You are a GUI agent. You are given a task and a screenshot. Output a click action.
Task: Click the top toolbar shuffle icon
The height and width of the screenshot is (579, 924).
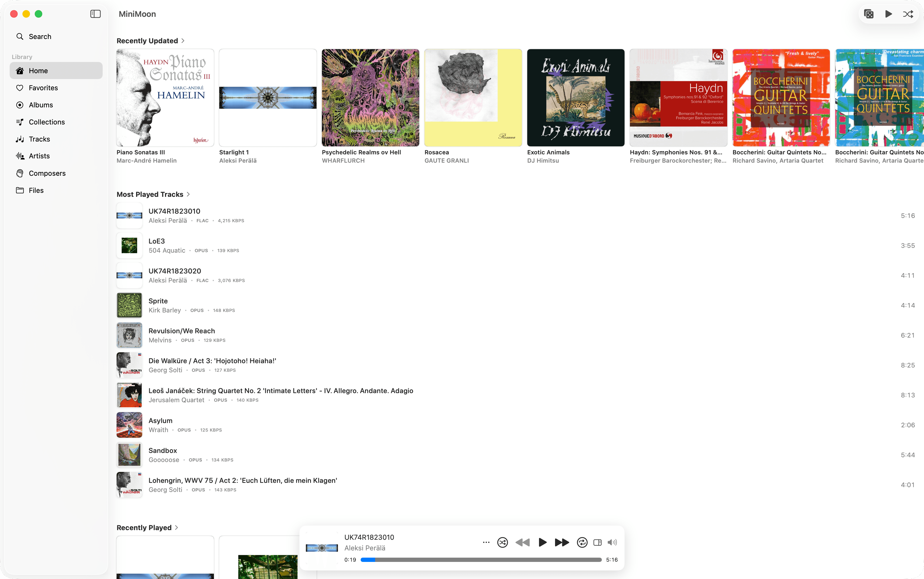[x=908, y=14]
